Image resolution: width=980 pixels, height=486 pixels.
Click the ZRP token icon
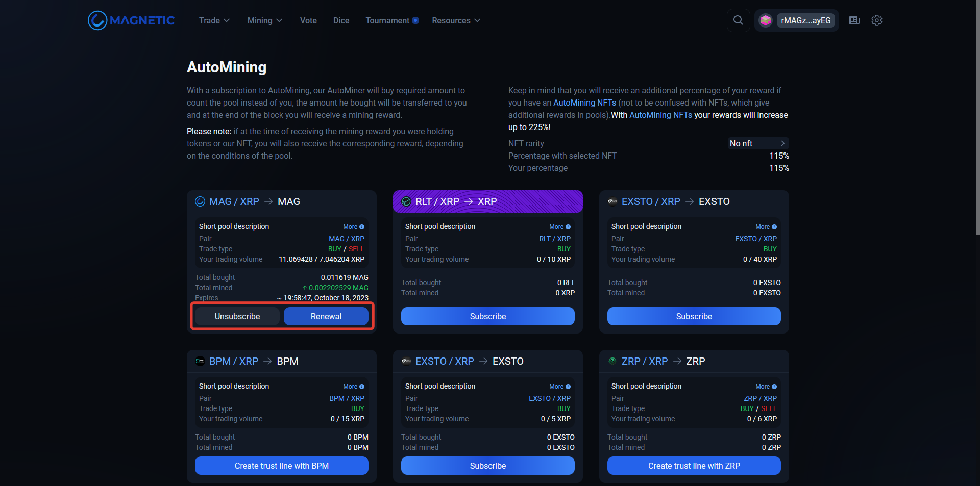pyautogui.click(x=612, y=361)
